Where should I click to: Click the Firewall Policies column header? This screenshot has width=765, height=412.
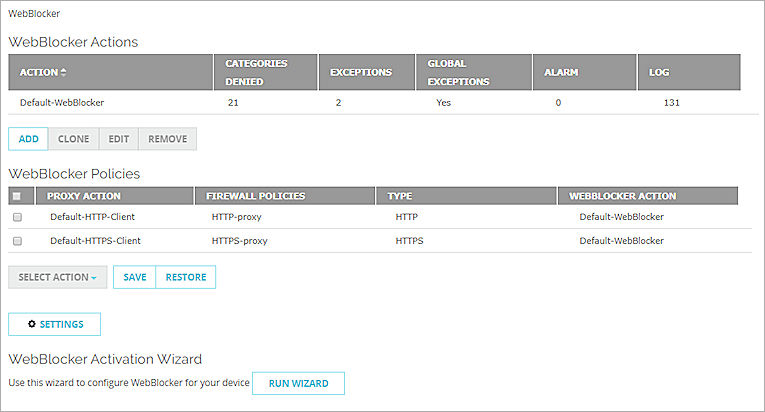(255, 196)
